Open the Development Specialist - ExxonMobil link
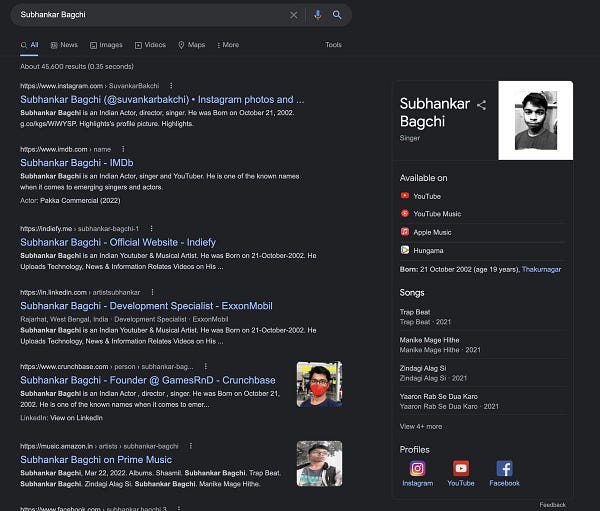Image resolution: width=600 pixels, height=511 pixels. click(x=146, y=306)
